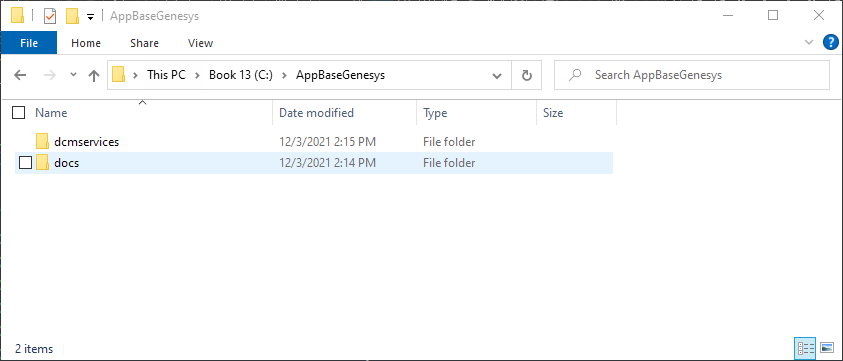Check the select-all checkbox beside Name
The height and width of the screenshot is (361, 843).
pos(18,113)
